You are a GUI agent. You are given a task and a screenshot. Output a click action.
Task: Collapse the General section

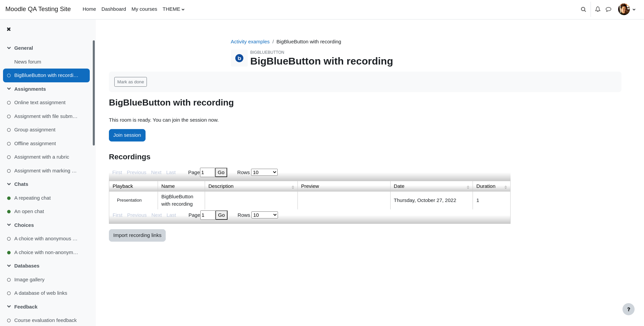(x=9, y=48)
